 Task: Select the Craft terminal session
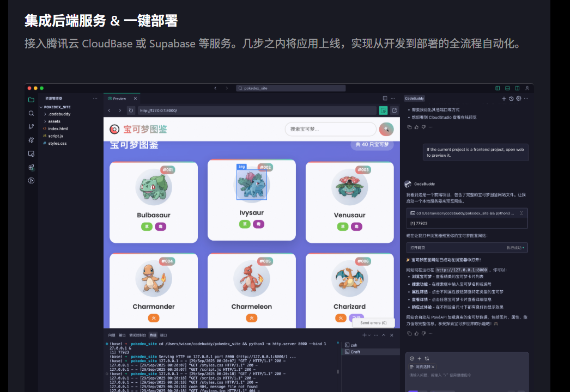coord(371,352)
